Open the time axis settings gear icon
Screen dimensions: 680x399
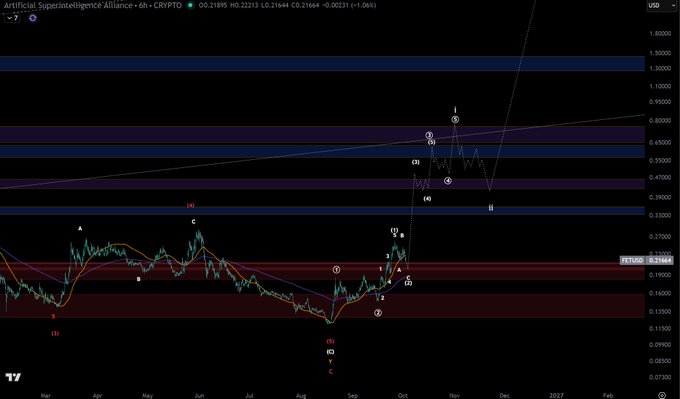(x=662, y=395)
